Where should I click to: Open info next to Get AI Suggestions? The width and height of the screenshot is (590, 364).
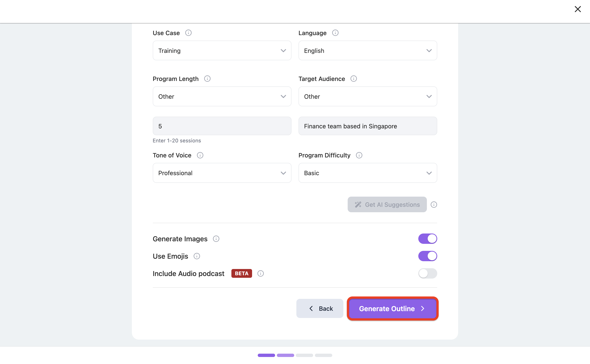(434, 205)
